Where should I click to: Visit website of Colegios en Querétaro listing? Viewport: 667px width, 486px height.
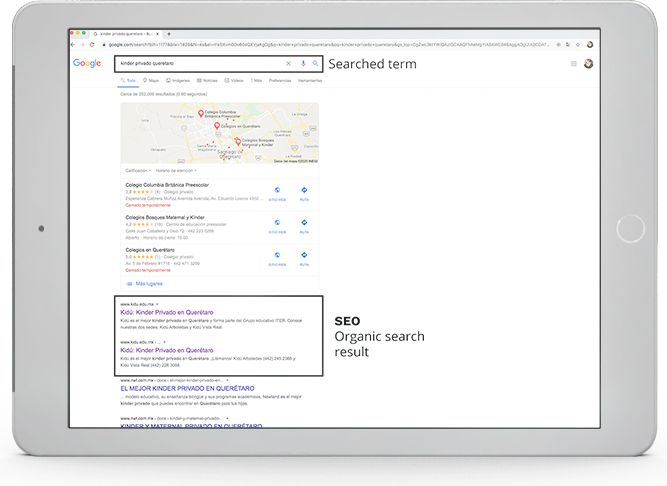click(x=277, y=259)
